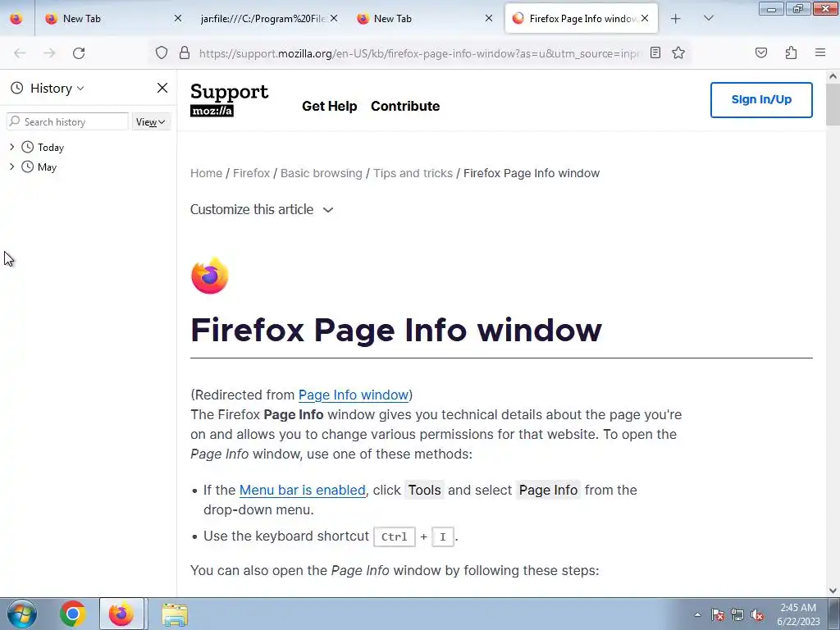This screenshot has height=630, width=840.
Task: Show hidden system tray icons
Action: tap(697, 614)
